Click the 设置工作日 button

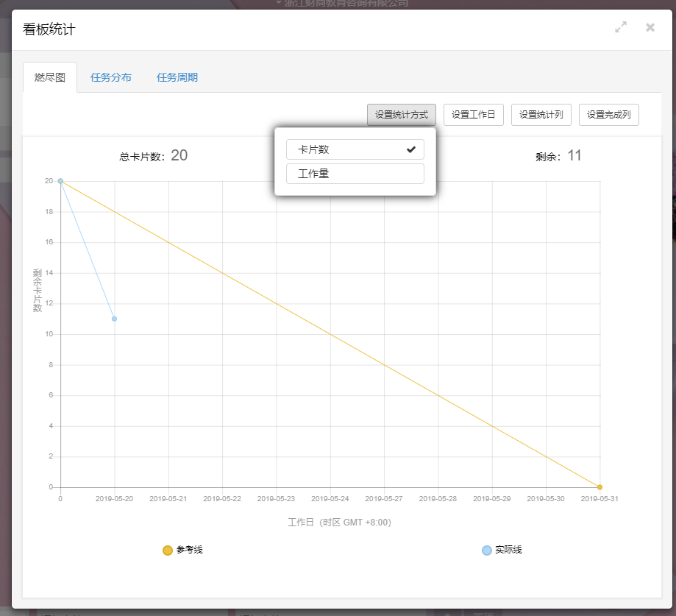(474, 115)
